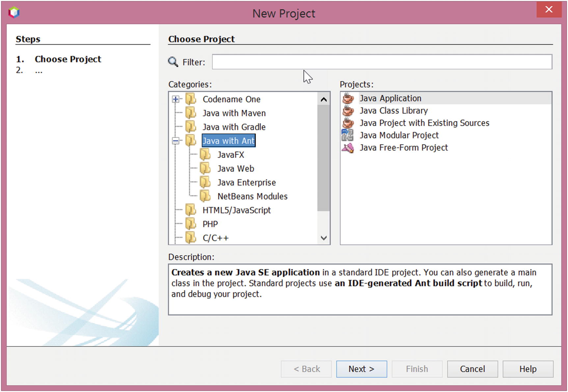Choose the Java Class Library project type
The height and width of the screenshot is (392, 568).
[394, 110]
